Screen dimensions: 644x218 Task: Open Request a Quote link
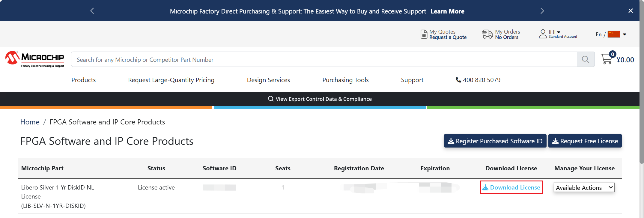click(448, 37)
